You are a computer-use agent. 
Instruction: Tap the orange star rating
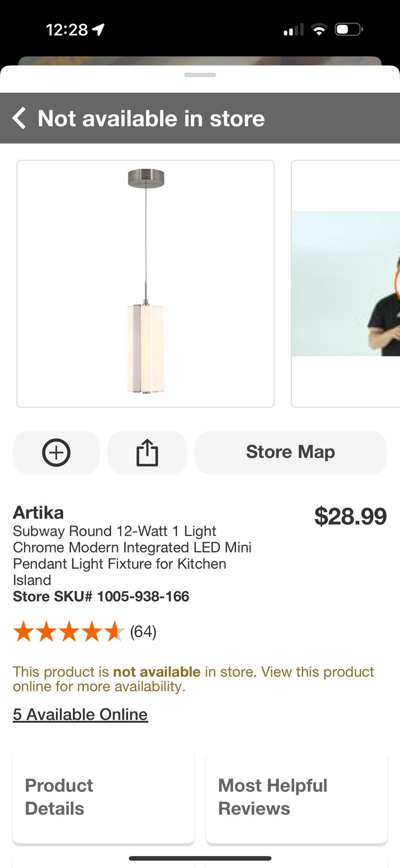click(x=68, y=632)
